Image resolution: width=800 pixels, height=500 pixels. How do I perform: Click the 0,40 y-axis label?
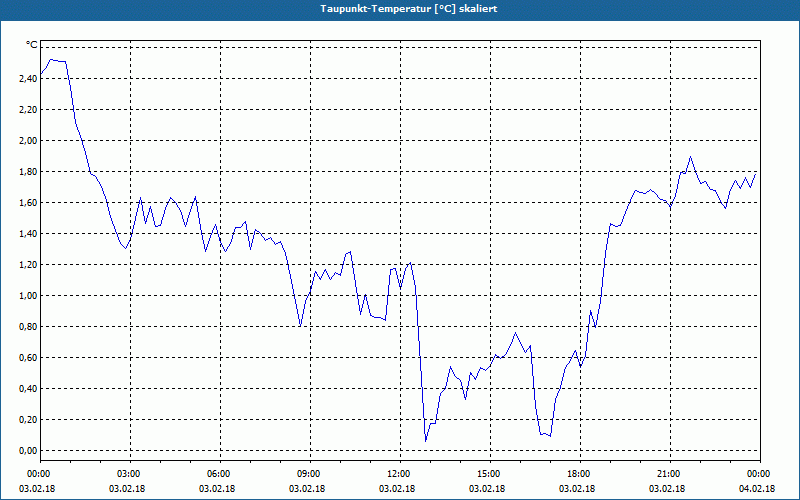pyautogui.click(x=28, y=389)
